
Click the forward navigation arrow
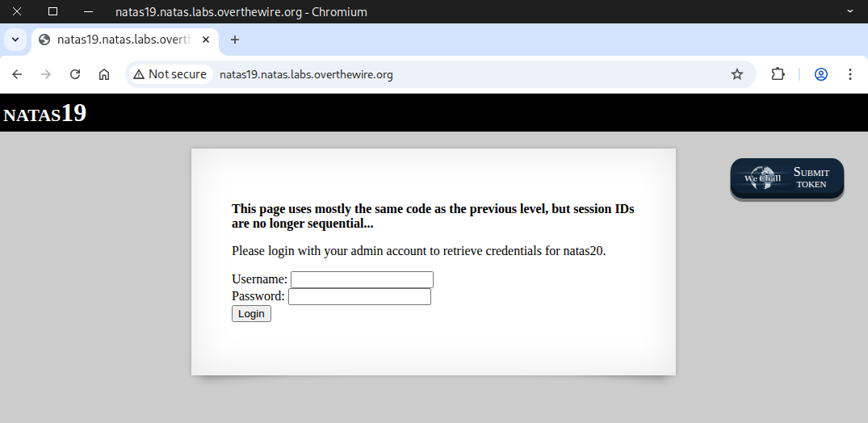[x=46, y=74]
